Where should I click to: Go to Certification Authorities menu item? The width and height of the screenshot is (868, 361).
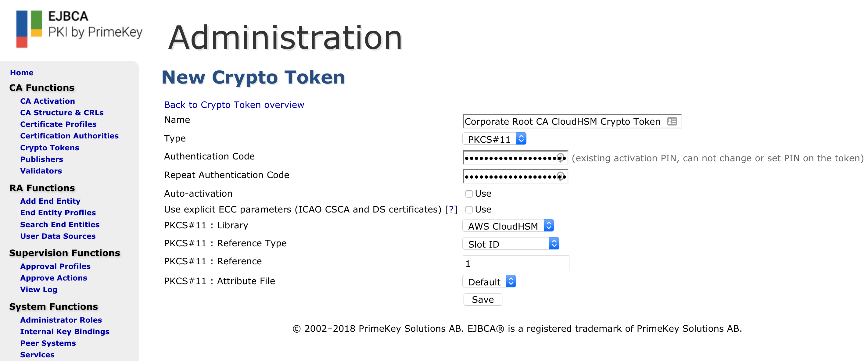(x=70, y=136)
